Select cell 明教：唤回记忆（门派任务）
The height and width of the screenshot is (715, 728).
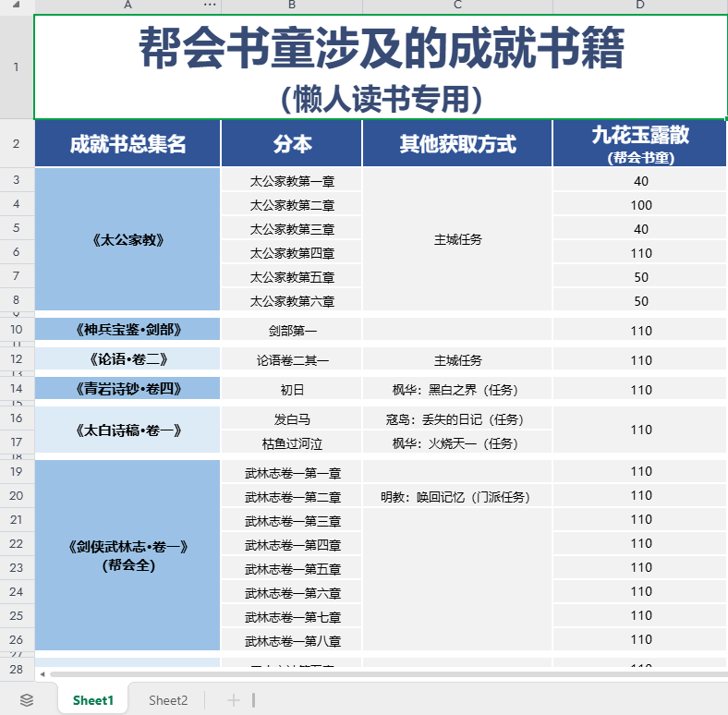(457, 496)
